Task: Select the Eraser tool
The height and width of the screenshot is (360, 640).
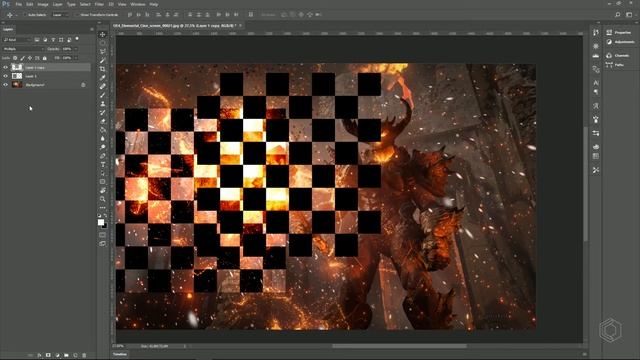Action: point(102,121)
